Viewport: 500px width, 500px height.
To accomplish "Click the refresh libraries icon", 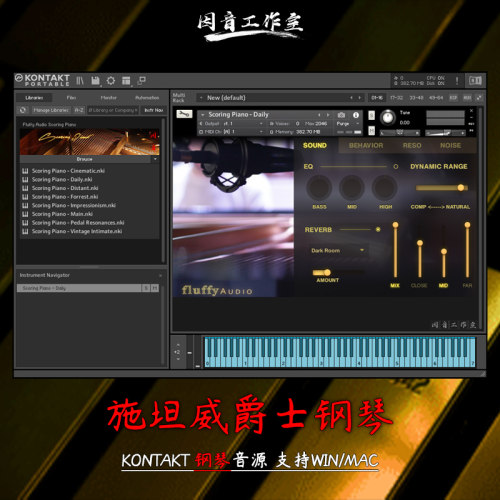I will pyautogui.click(x=23, y=110).
